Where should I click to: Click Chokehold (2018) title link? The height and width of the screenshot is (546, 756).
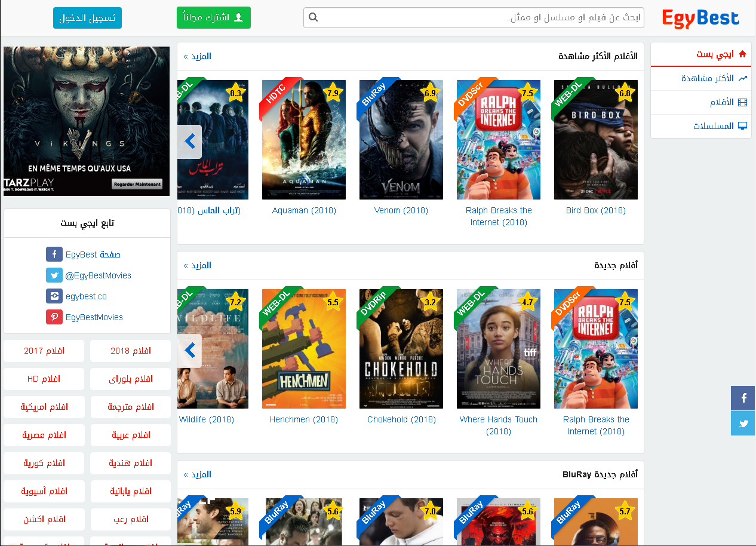coord(401,419)
